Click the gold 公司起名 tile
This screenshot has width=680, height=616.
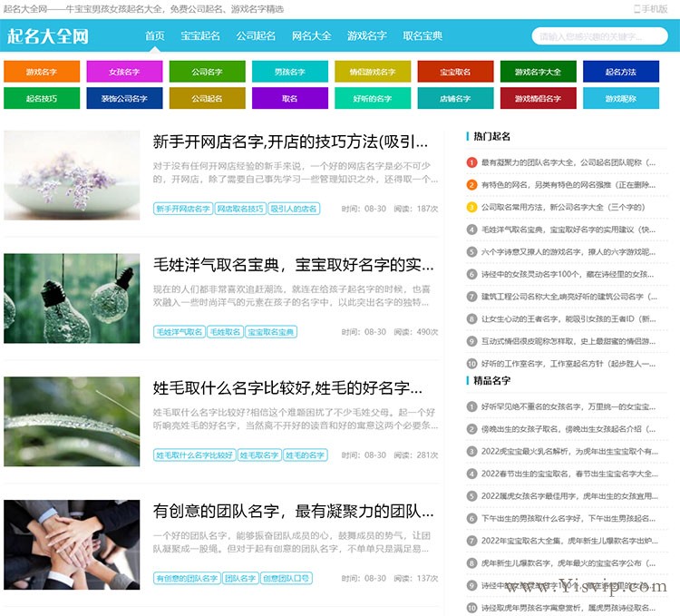(x=208, y=98)
